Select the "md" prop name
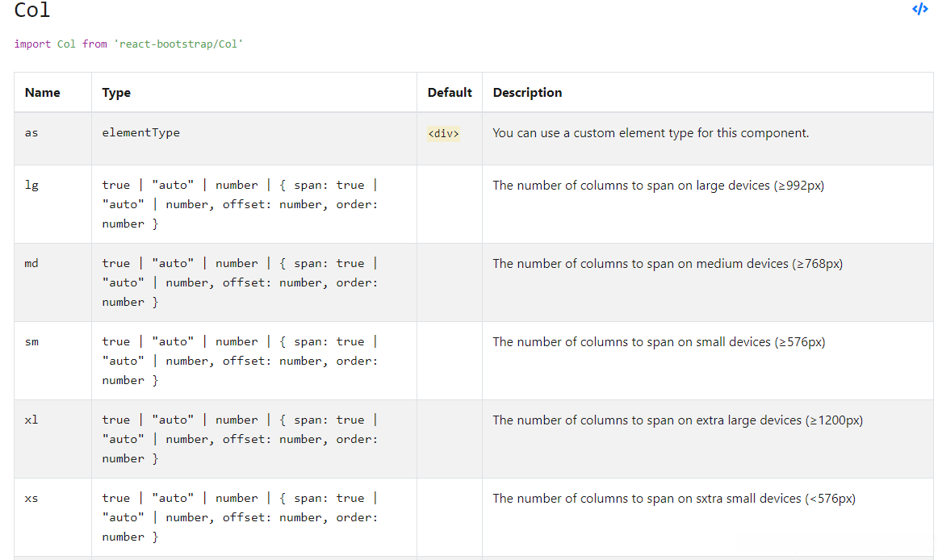The image size is (938, 560). [x=31, y=263]
